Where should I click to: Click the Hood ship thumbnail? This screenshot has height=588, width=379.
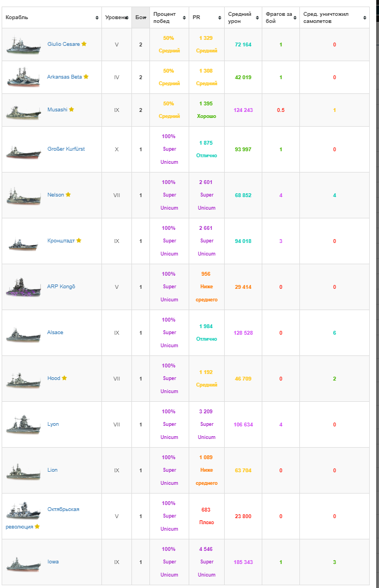click(23, 381)
